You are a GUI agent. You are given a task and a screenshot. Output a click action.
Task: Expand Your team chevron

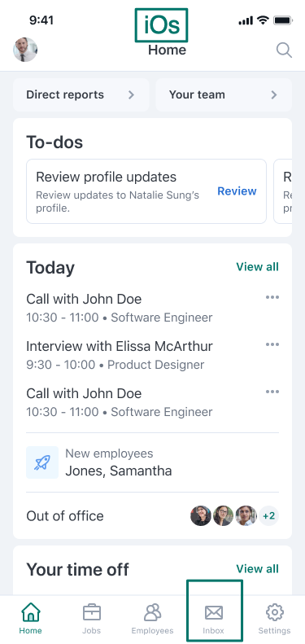(274, 95)
